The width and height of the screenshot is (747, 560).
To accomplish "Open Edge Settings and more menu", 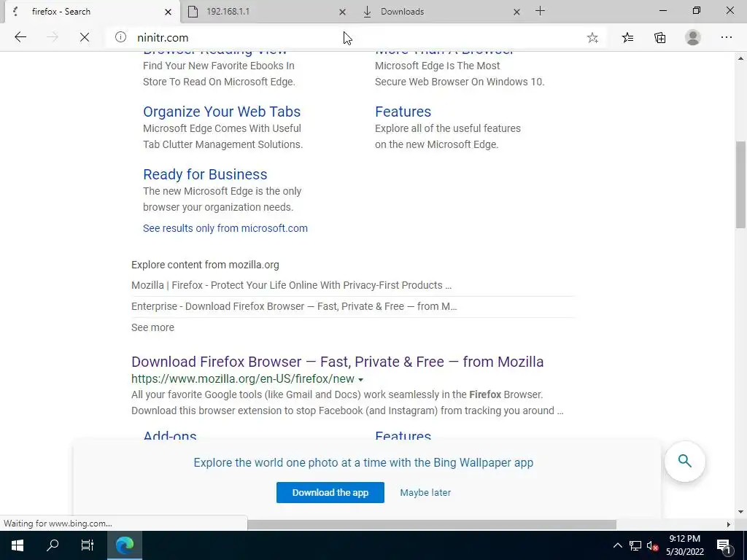I will [x=726, y=37].
